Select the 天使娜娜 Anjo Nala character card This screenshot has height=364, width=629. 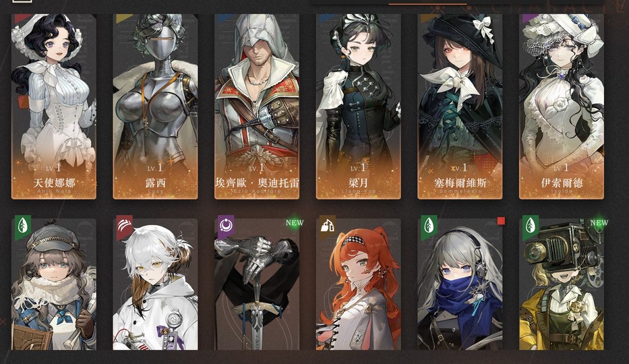click(54, 107)
